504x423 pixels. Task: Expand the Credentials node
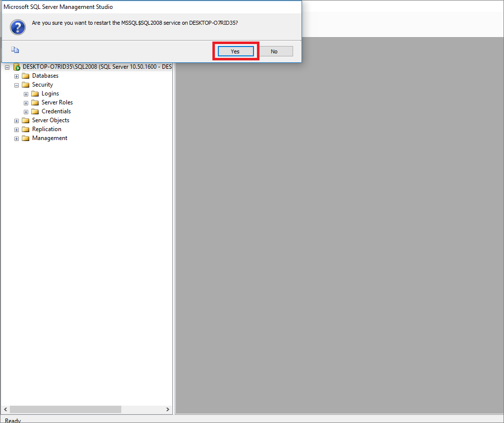click(26, 112)
